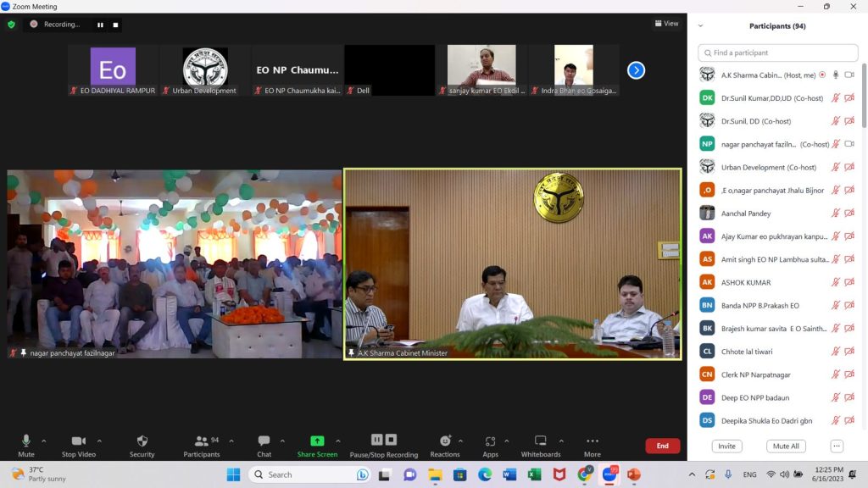This screenshot has height=488, width=868.
Task: Open Excel from taskbar
Action: [x=534, y=474]
